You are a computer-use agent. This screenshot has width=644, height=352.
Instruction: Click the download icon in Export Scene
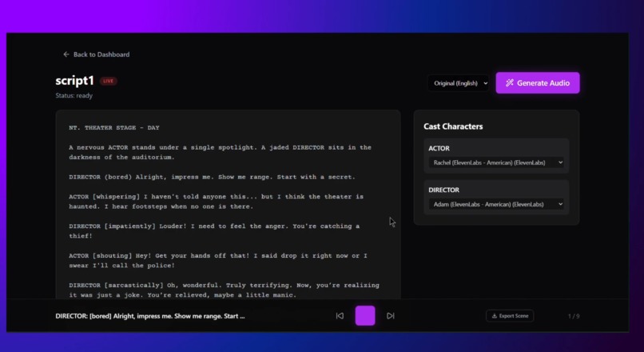(x=495, y=316)
